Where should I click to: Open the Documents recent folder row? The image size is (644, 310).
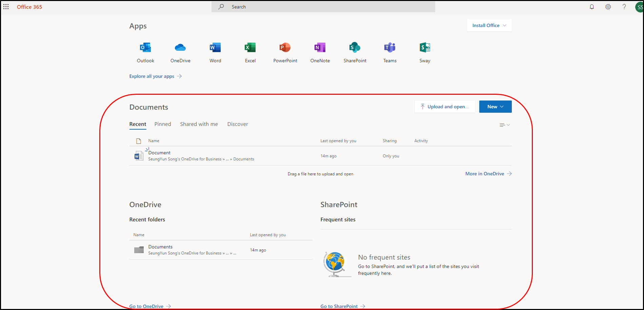[221, 250]
